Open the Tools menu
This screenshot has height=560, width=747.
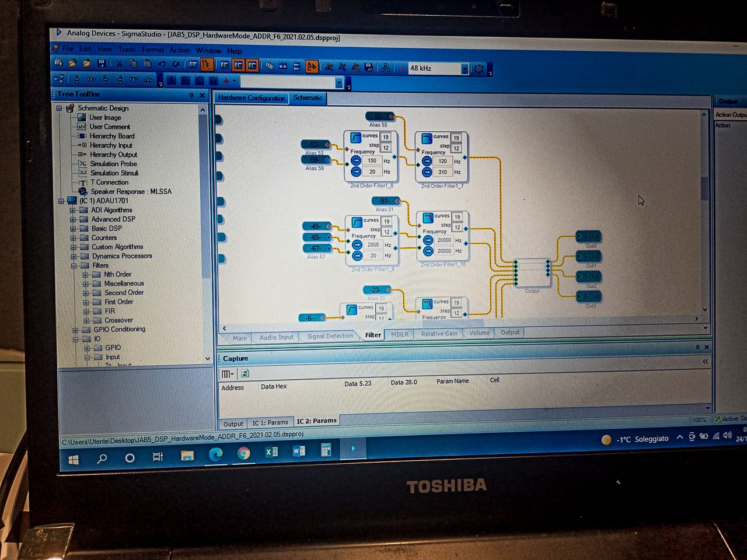pos(127,50)
